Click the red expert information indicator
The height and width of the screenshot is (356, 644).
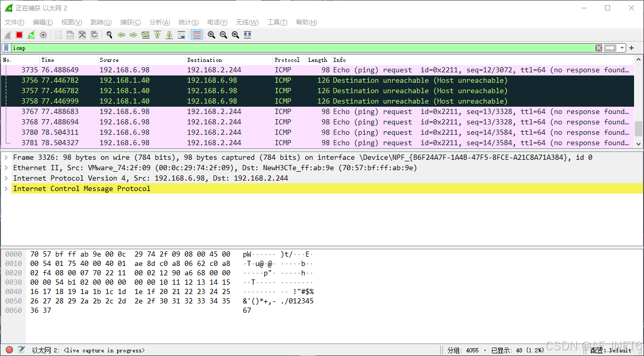[x=9, y=350]
